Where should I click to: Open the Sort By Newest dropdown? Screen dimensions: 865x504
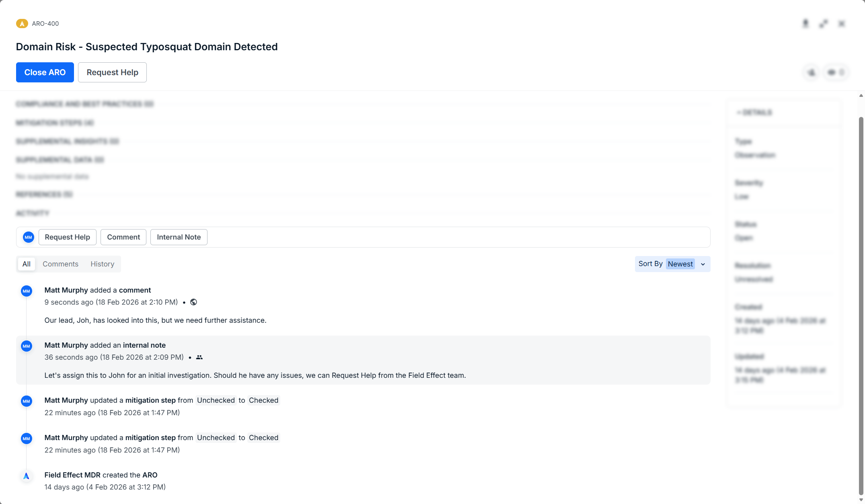coord(680,264)
